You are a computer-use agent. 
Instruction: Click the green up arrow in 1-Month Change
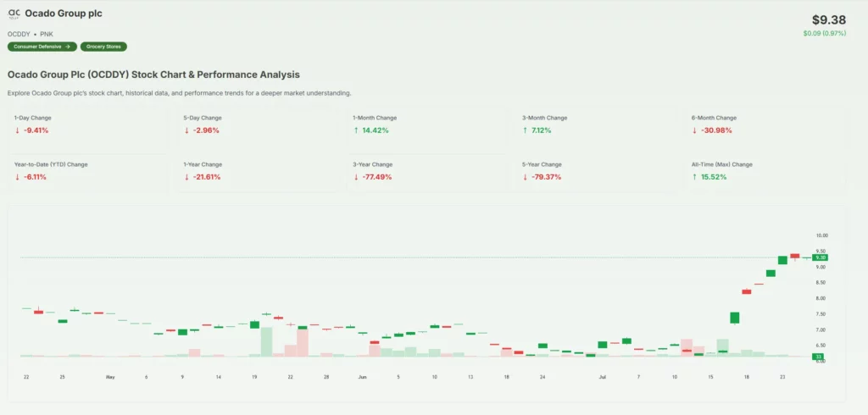tap(357, 130)
